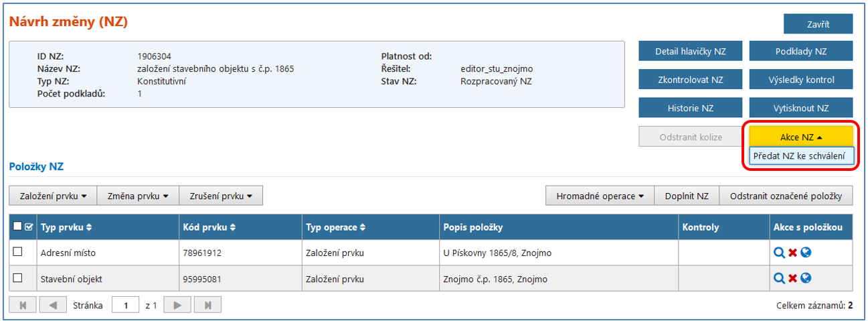Click red X delete icon for Adresní místo
Screen dimensions: 868x321
pos(793,253)
